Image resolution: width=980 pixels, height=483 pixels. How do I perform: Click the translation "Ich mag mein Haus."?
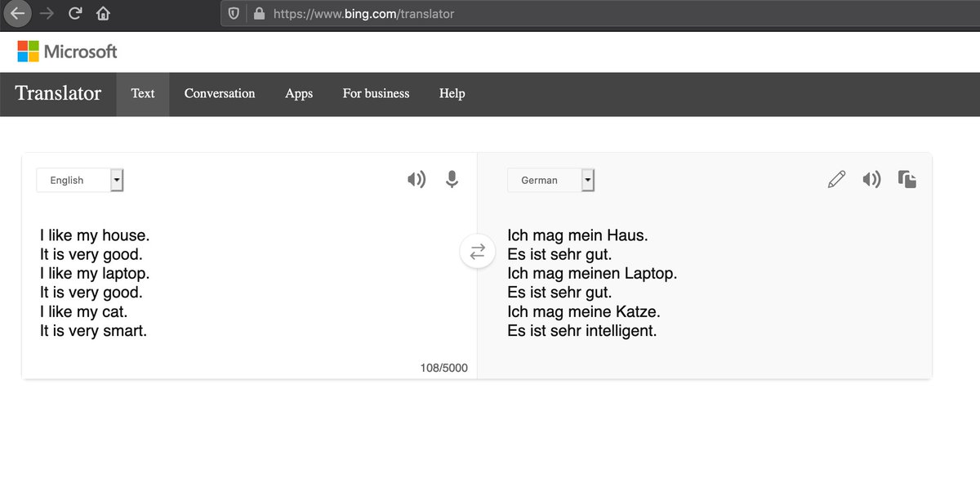click(577, 235)
